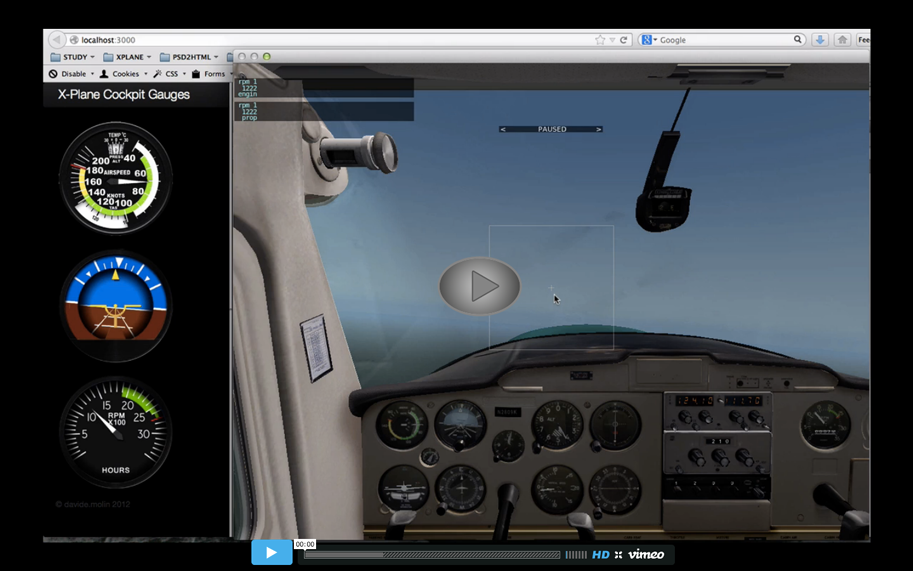Click the X-Plane Cockpit Gauges heading
The height and width of the screenshot is (571, 913).
(123, 94)
